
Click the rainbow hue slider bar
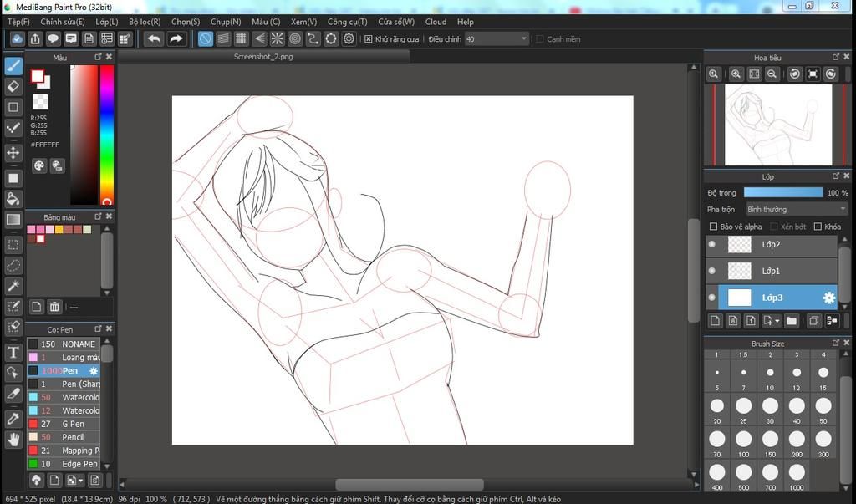click(x=107, y=135)
